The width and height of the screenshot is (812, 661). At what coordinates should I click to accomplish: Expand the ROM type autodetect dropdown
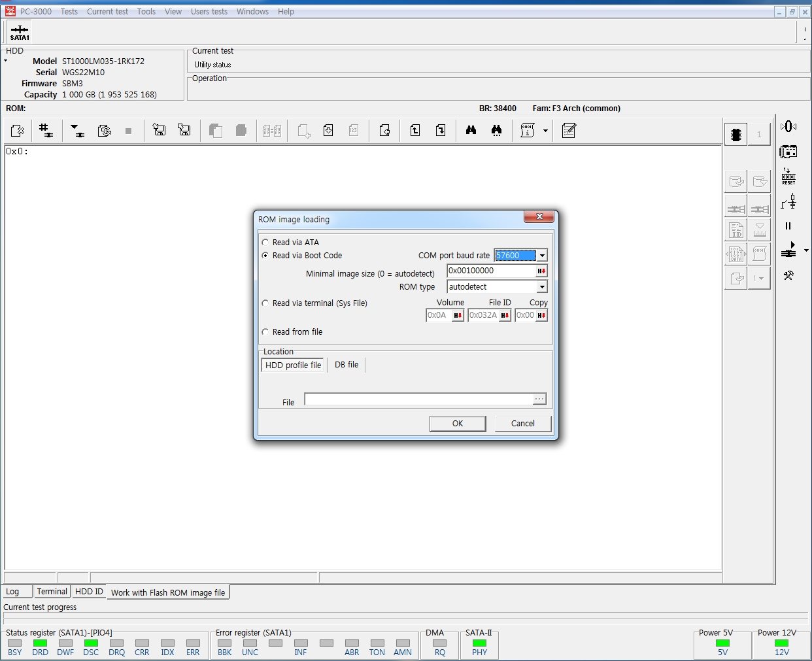[542, 287]
